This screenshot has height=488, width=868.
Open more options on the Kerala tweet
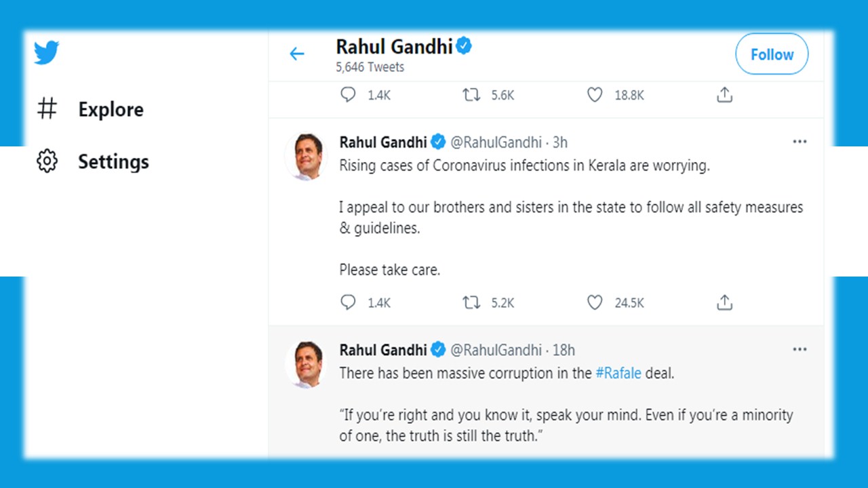(800, 141)
